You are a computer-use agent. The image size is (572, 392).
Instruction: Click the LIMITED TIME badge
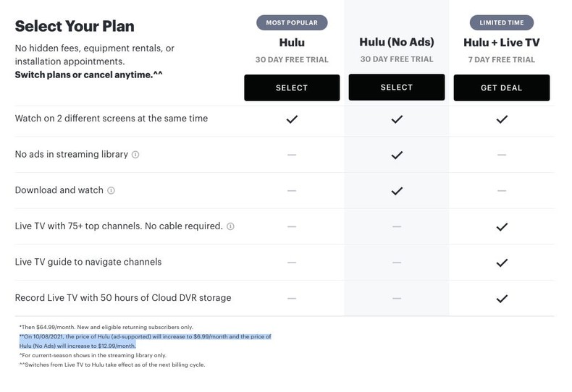(x=502, y=22)
